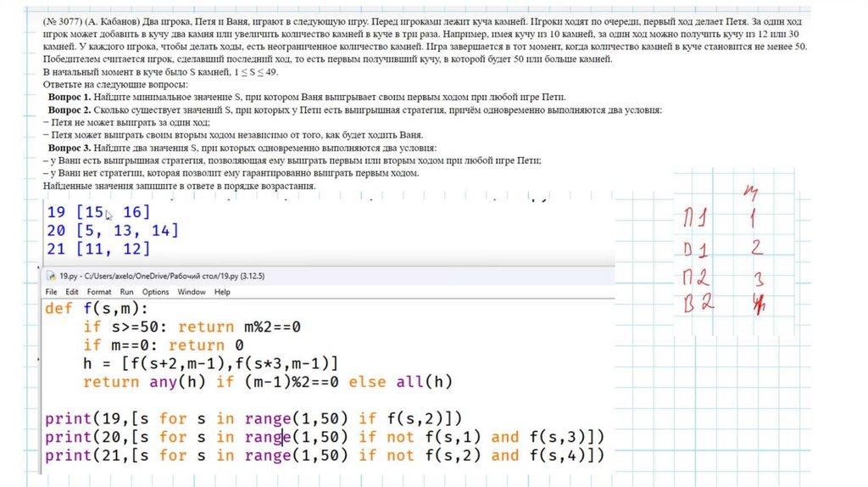Click the 'Вопрос 2.' heading text
This screenshot has height=487, width=868.
point(70,109)
